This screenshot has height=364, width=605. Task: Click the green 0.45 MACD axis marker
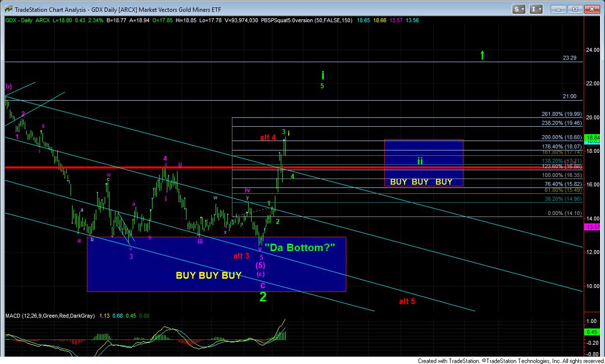pyautogui.click(x=592, y=332)
